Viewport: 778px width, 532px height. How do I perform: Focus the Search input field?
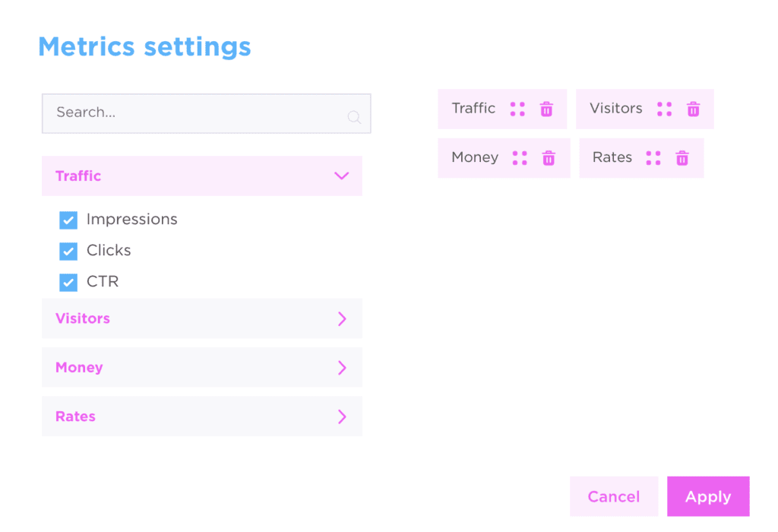click(x=207, y=114)
